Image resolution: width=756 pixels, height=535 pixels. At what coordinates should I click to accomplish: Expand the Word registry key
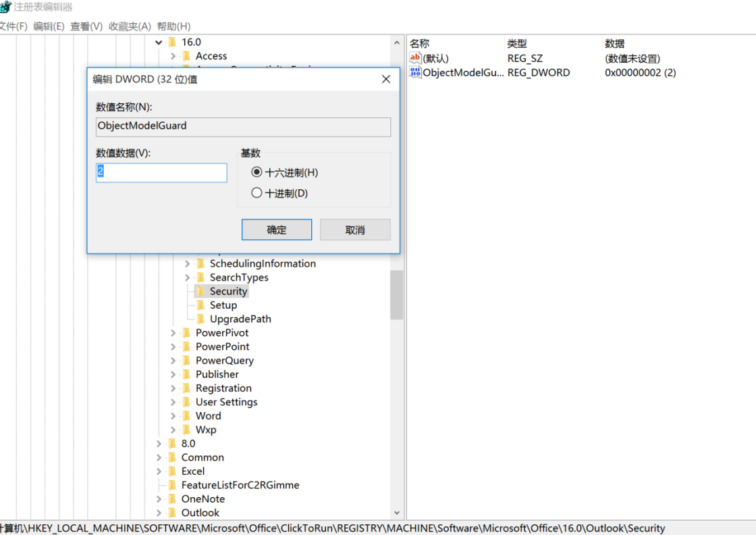[x=173, y=416]
